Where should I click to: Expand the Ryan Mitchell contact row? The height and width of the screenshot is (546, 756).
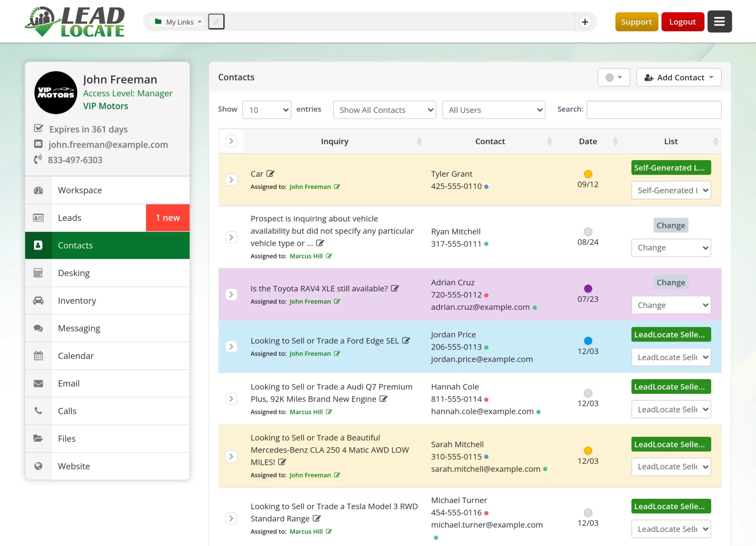(x=231, y=237)
